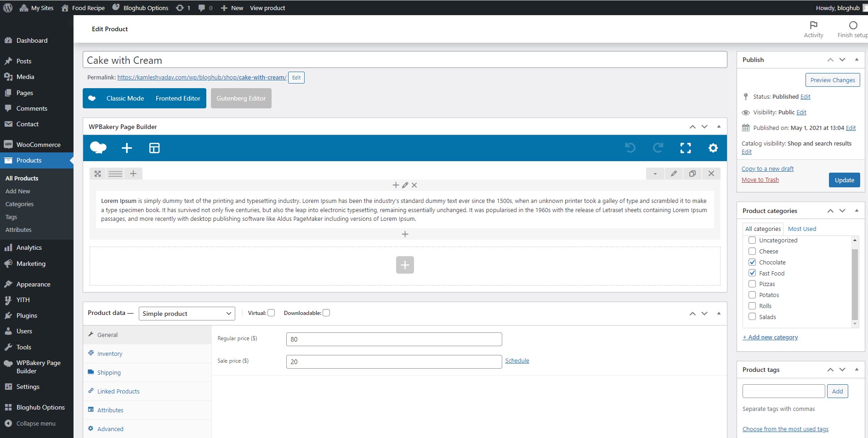
Task: Toggle WPBakery fullscreen mode
Action: pos(686,148)
